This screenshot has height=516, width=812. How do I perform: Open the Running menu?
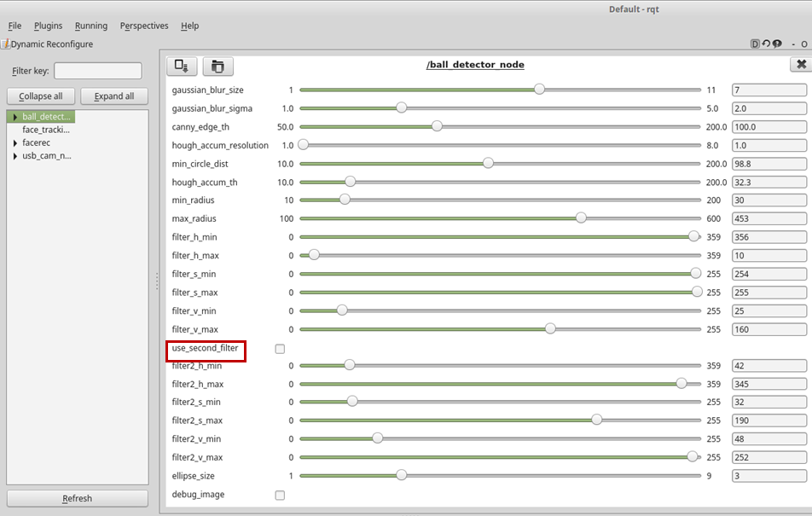click(91, 26)
